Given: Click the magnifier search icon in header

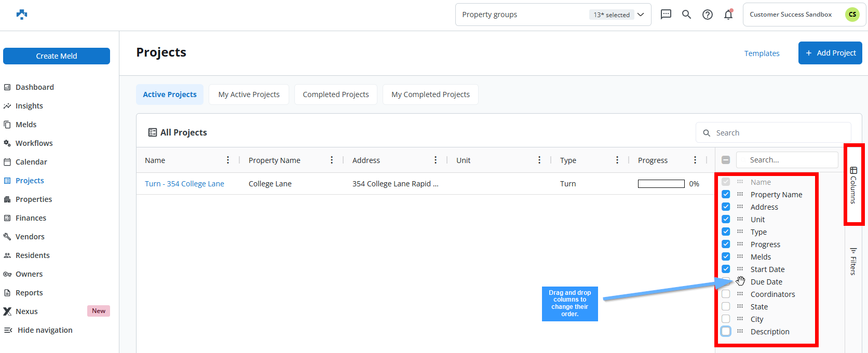Looking at the screenshot, I should [686, 15].
